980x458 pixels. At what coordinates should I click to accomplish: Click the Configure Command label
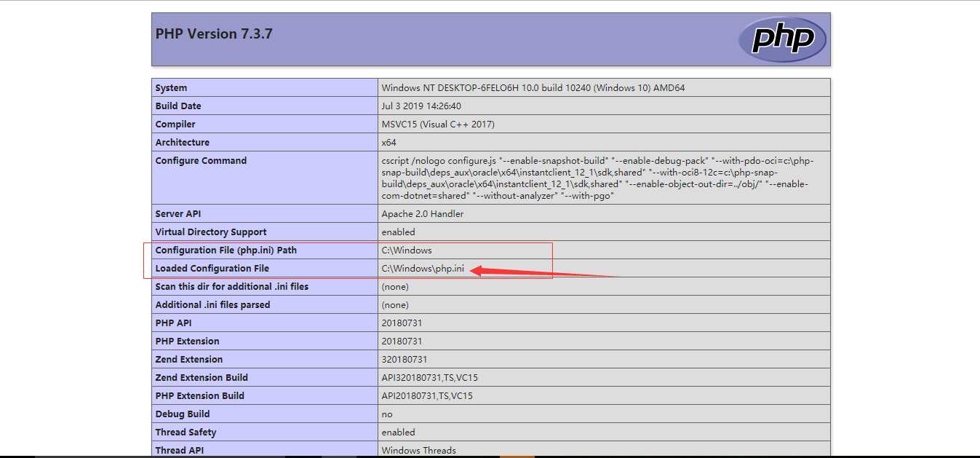[201, 161]
